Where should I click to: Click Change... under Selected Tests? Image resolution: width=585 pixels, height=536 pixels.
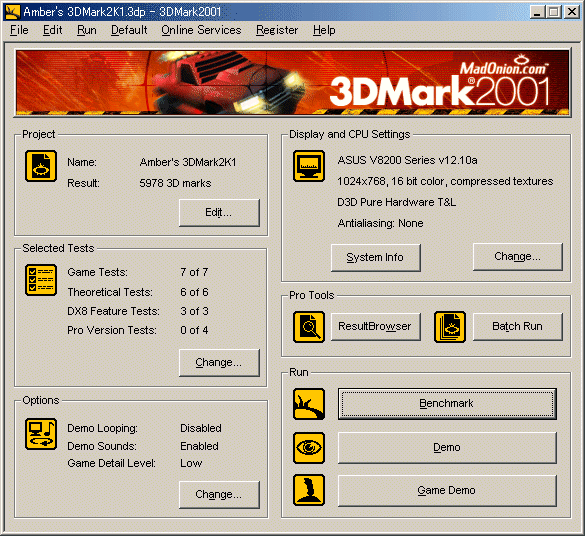click(219, 363)
